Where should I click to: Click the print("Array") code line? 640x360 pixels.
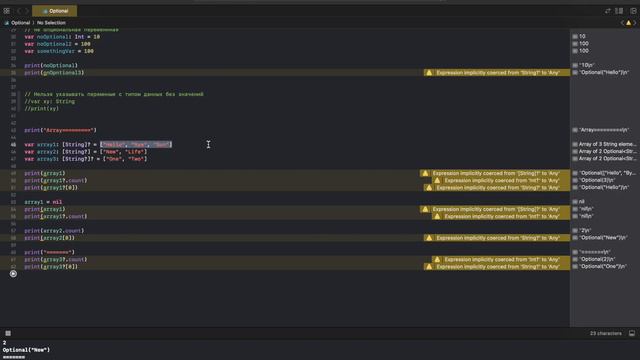click(x=60, y=130)
